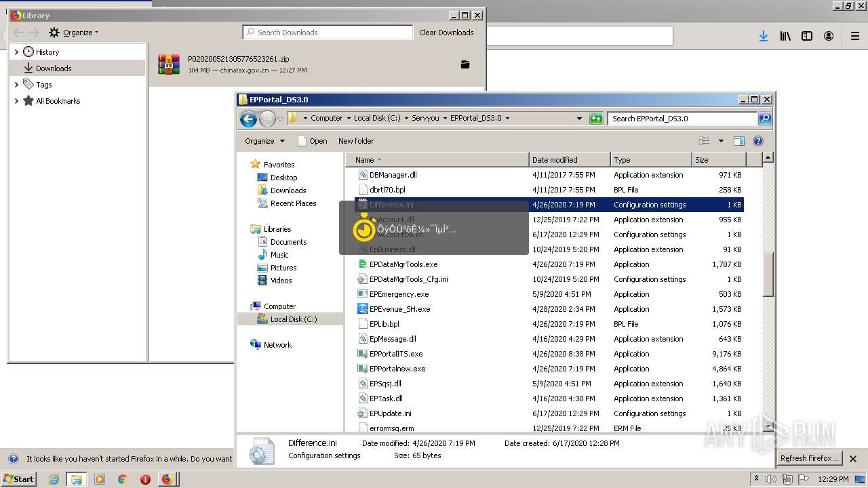The image size is (868, 488).
Task: Open the Explorer Organize dropdown menu
Action: pos(264,141)
